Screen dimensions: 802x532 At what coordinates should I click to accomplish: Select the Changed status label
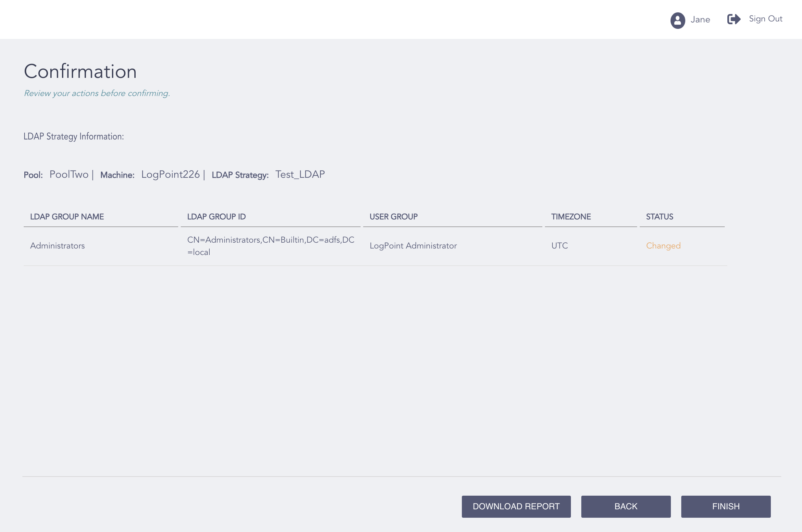tap(663, 245)
